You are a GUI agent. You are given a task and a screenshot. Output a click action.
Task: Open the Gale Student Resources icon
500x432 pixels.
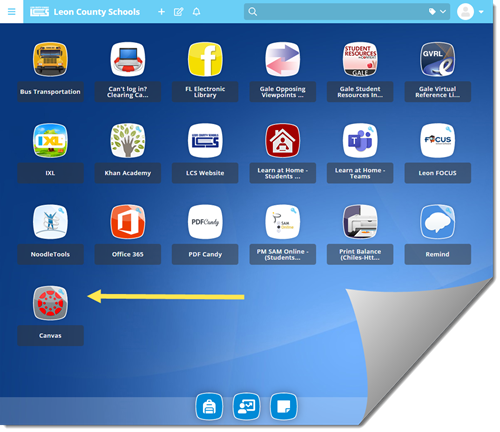(360, 59)
